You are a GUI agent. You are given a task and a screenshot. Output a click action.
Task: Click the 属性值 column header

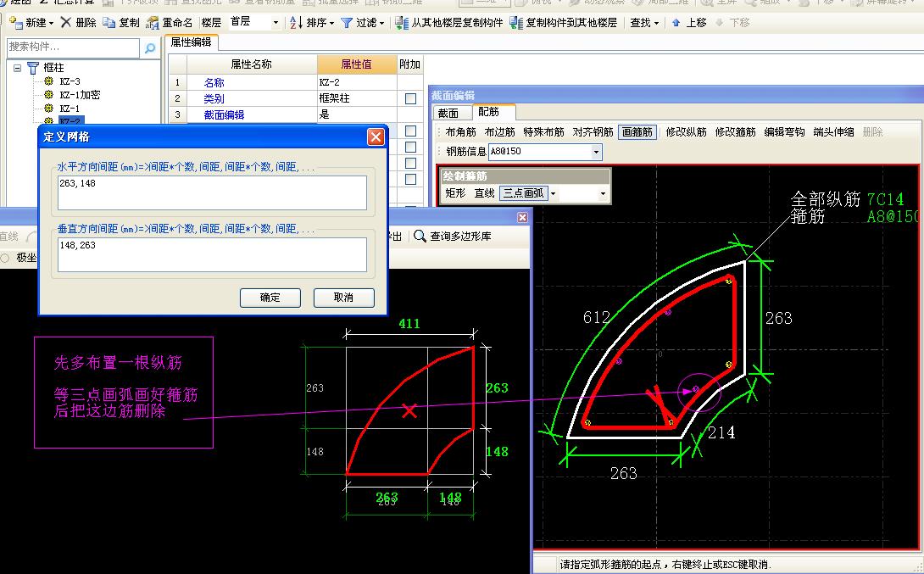357,64
